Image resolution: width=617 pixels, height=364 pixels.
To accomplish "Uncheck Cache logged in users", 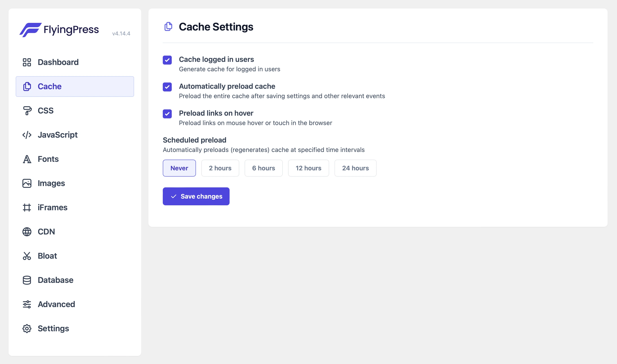I will pyautogui.click(x=167, y=60).
